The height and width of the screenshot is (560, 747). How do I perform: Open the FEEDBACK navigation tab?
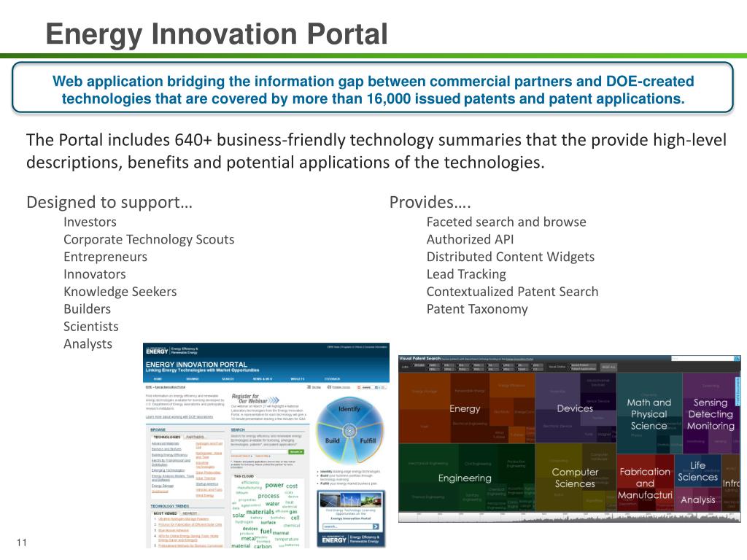(332, 379)
